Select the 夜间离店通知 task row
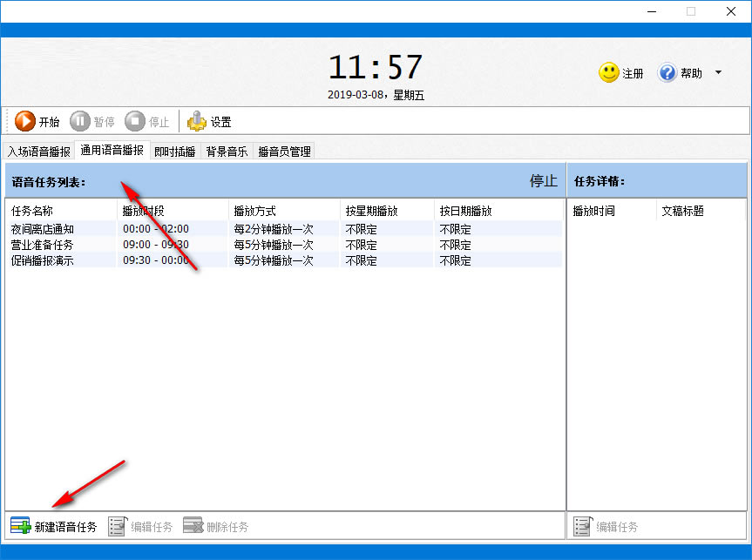This screenshot has width=752, height=560. (x=284, y=229)
